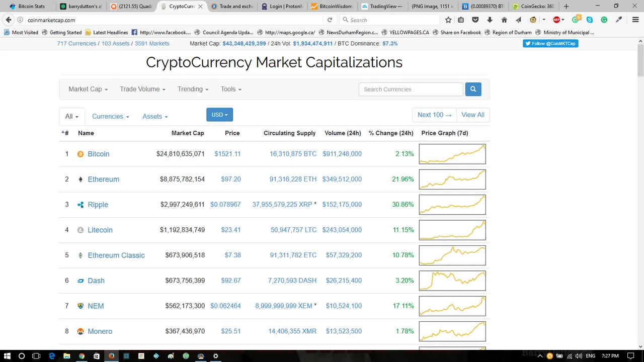Click the page vertical scrollbar thumb
Screen dimensions: 644x362
point(640,61)
